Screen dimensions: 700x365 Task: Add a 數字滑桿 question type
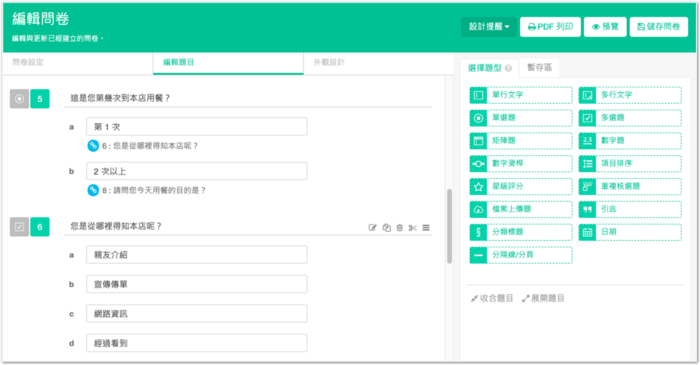[x=521, y=164]
